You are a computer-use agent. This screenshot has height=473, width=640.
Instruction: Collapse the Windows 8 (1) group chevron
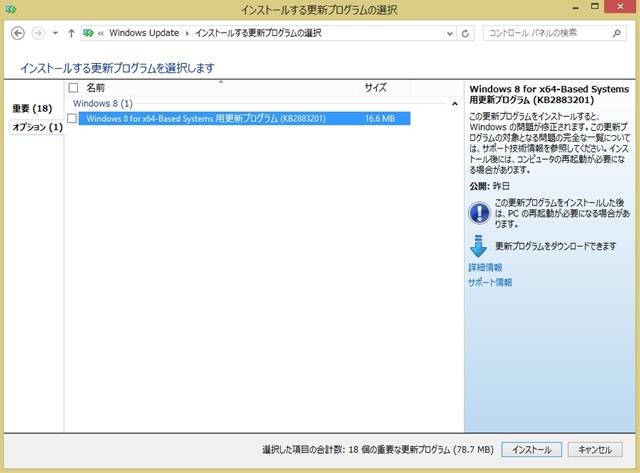[455, 104]
